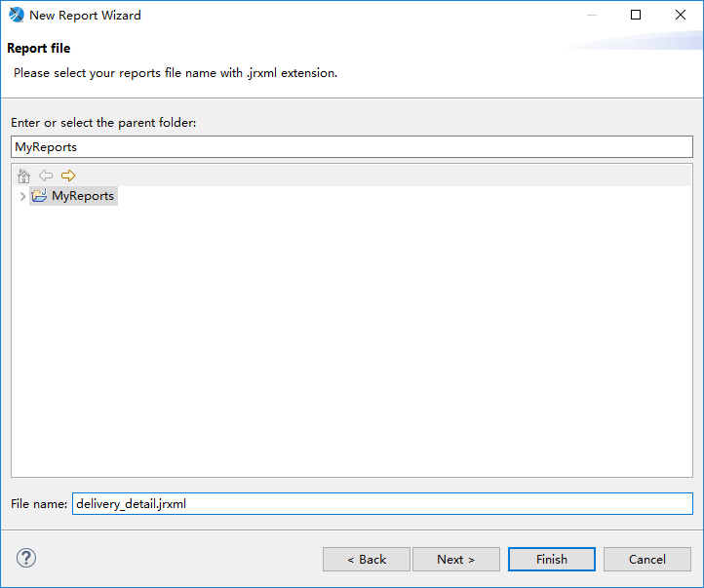Cancel the report wizard
The width and height of the screenshot is (704, 588).
[647, 560]
